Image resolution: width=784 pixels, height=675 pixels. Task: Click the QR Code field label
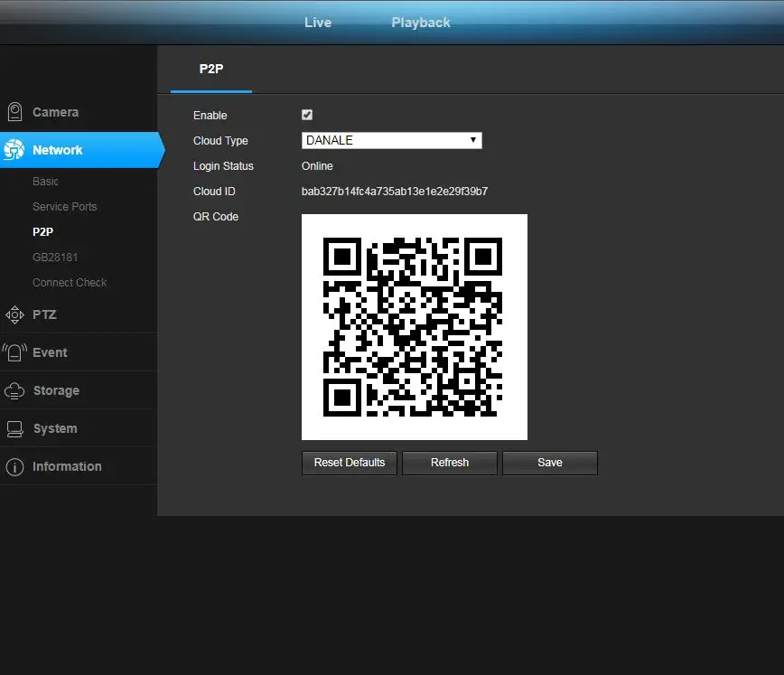[x=216, y=217]
